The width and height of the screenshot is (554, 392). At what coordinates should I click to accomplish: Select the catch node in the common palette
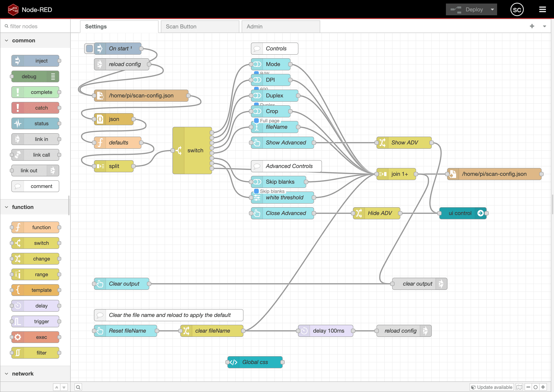36,108
